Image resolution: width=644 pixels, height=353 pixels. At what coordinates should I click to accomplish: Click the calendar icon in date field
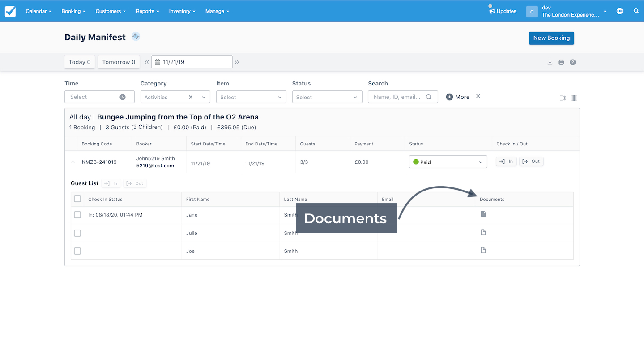pyautogui.click(x=158, y=62)
